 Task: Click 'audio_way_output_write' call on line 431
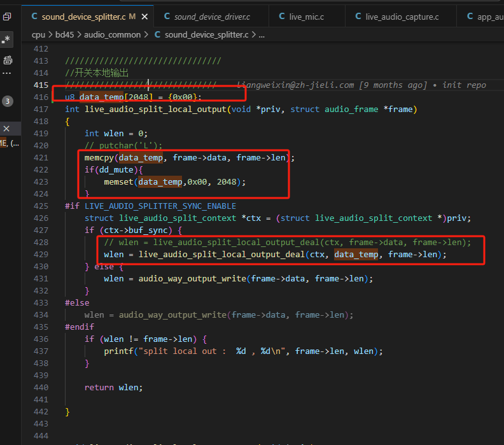click(x=192, y=279)
